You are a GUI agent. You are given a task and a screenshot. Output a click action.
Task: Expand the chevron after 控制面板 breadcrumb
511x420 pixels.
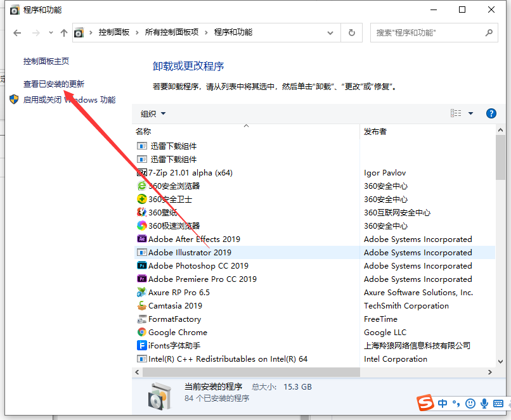pyautogui.click(x=137, y=32)
